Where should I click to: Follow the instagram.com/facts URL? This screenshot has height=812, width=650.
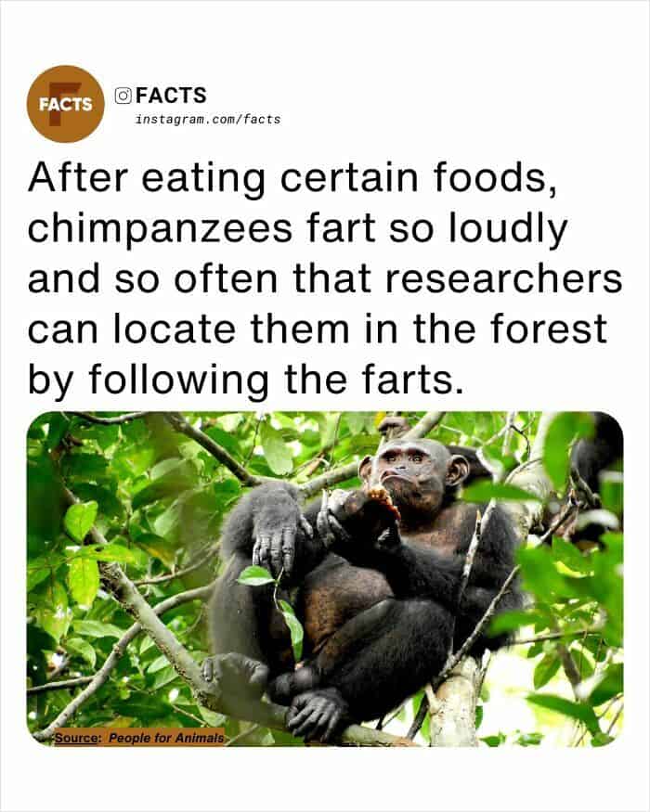click(x=208, y=120)
